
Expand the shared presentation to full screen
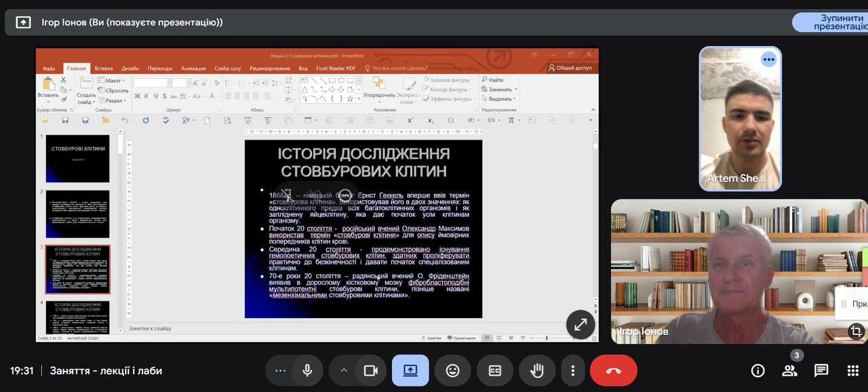580,325
